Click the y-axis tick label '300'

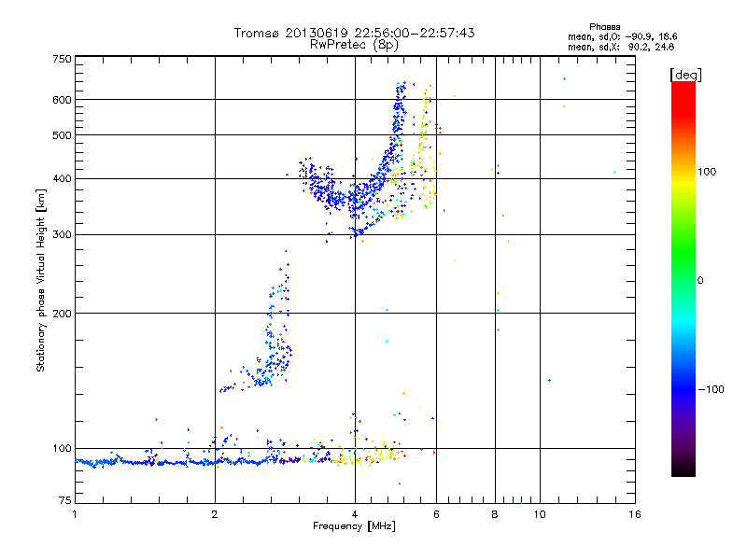point(62,235)
